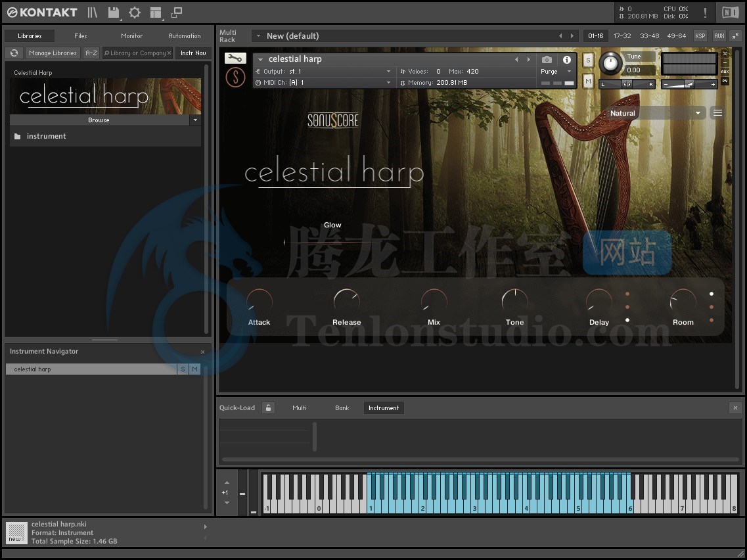Go to next multi with right arrow
The image size is (747, 560).
point(572,35)
